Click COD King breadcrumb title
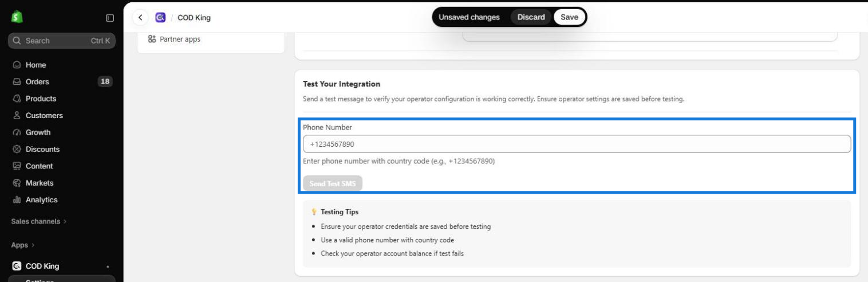This screenshot has height=282, width=868. [x=194, y=18]
